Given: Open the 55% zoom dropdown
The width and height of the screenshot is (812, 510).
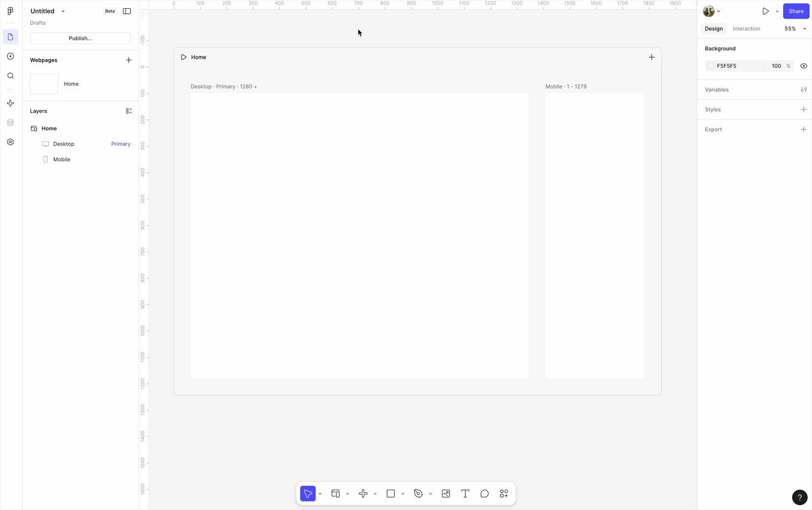Looking at the screenshot, I should point(795,29).
